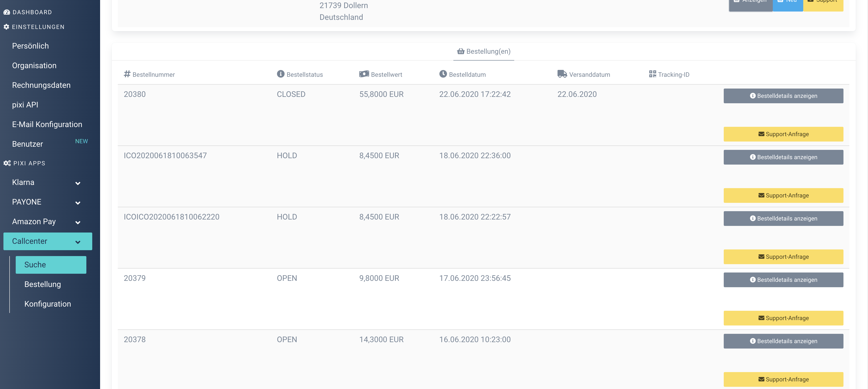Click the Bestellnummer hash icon
Screen dimensions: 868x389
[x=127, y=74]
